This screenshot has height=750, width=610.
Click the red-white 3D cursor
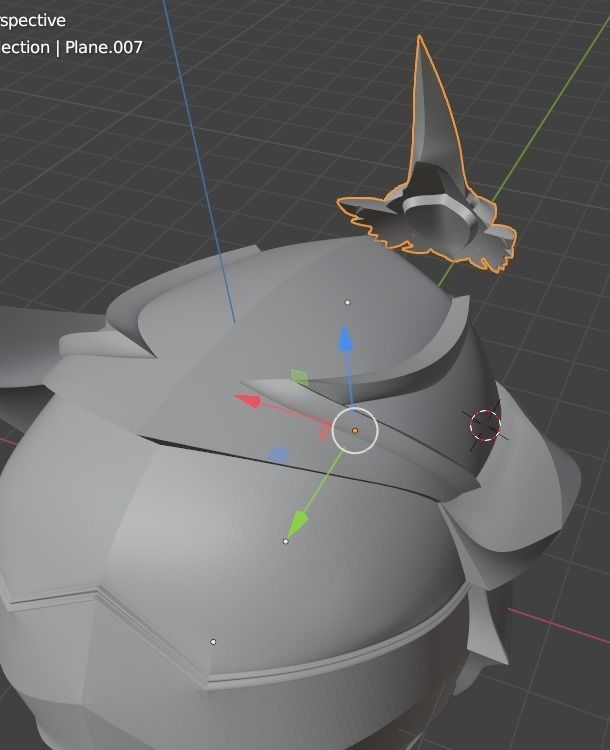tap(485, 425)
